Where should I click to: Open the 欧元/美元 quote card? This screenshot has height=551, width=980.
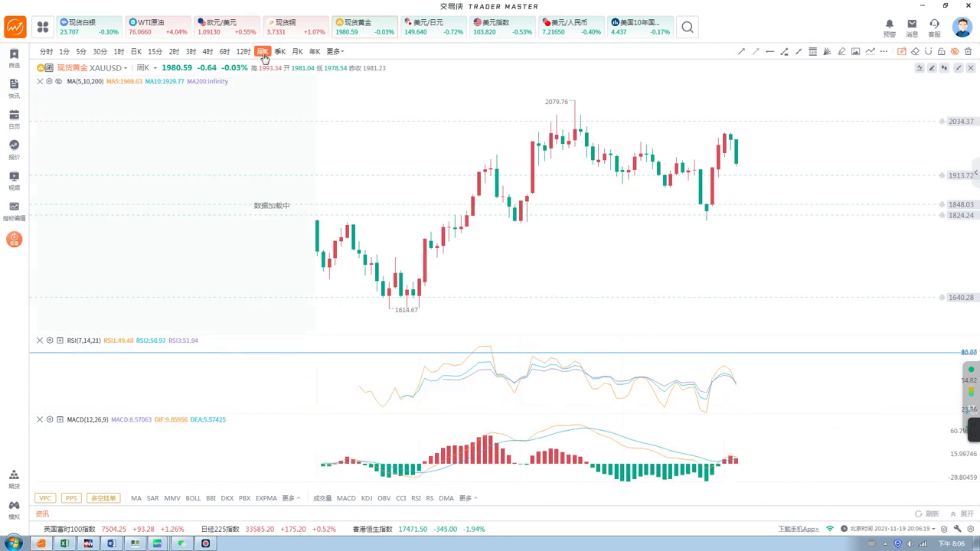tap(226, 27)
